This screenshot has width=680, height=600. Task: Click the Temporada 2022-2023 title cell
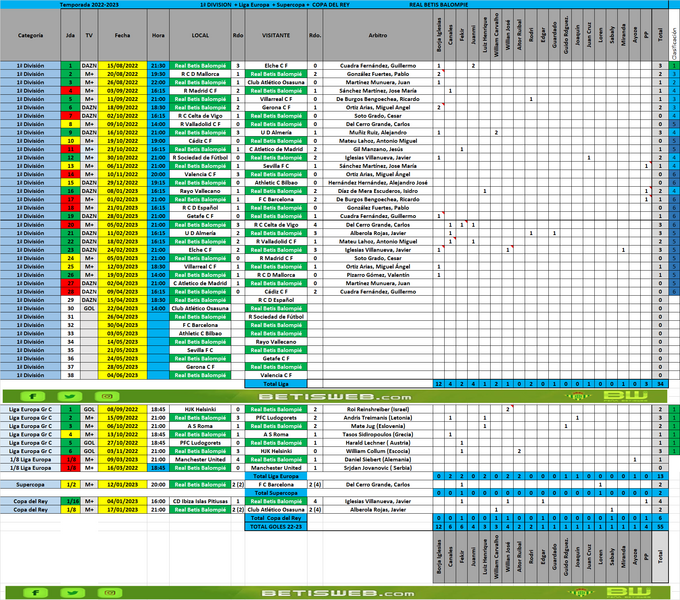[x=89, y=5]
